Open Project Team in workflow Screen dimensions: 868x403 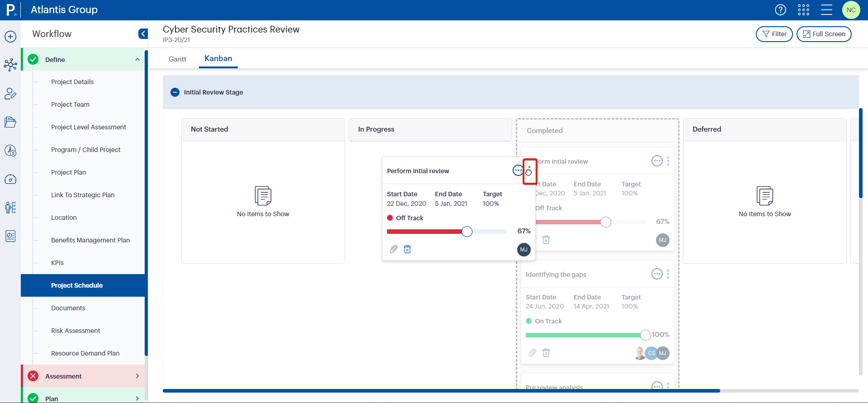click(70, 104)
